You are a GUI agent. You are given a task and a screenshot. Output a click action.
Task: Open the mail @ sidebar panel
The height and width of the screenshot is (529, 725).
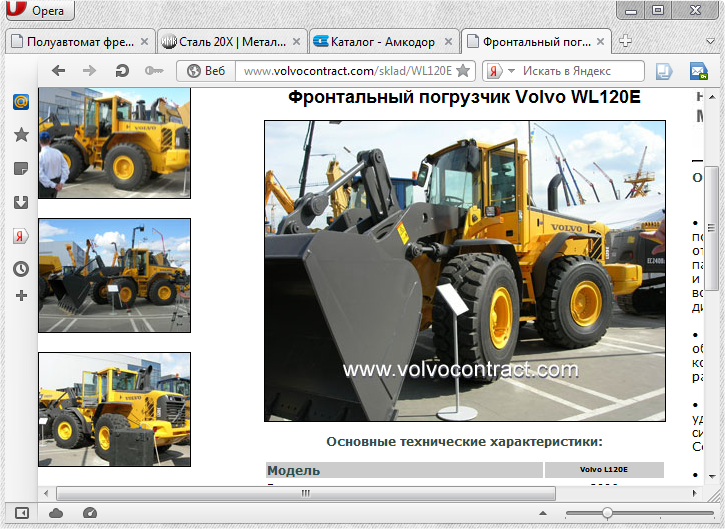click(21, 101)
